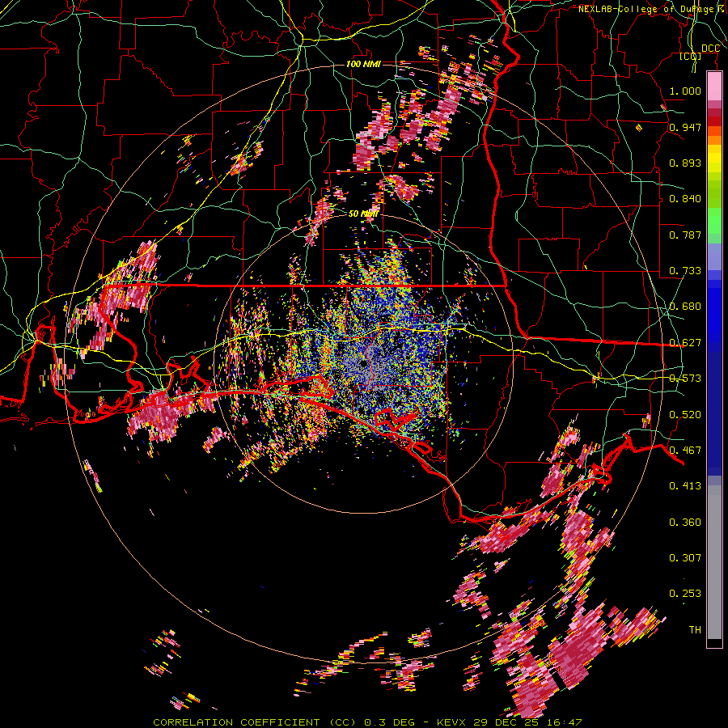The image size is (728, 728).
Task: Select the 0.947 scale value
Action: 685,127
